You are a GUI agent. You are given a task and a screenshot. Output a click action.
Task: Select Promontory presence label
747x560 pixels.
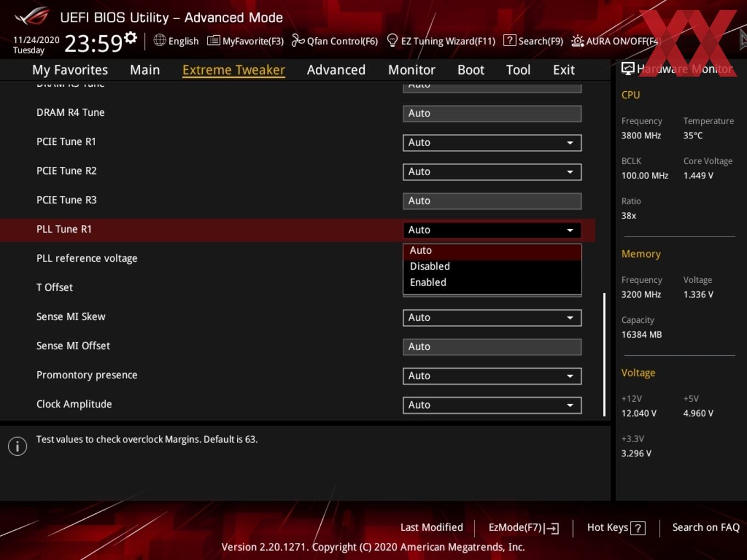click(87, 375)
